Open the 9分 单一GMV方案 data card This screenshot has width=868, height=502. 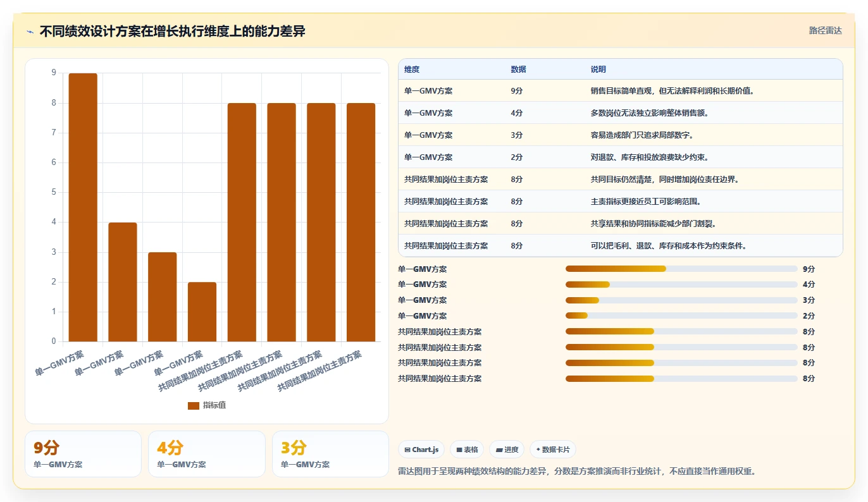click(x=83, y=454)
